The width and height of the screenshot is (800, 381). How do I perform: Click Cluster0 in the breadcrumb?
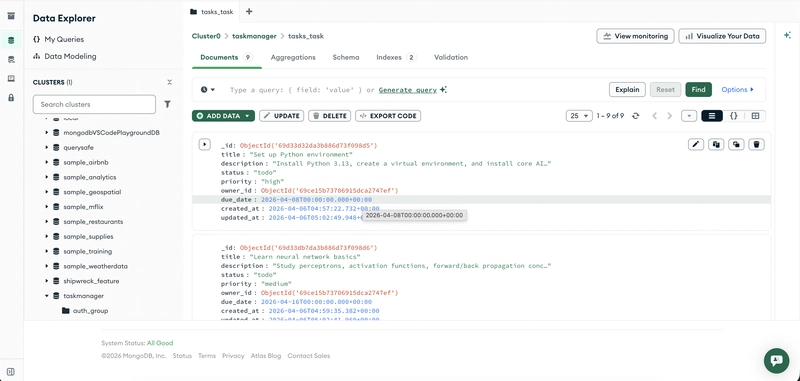(x=206, y=36)
